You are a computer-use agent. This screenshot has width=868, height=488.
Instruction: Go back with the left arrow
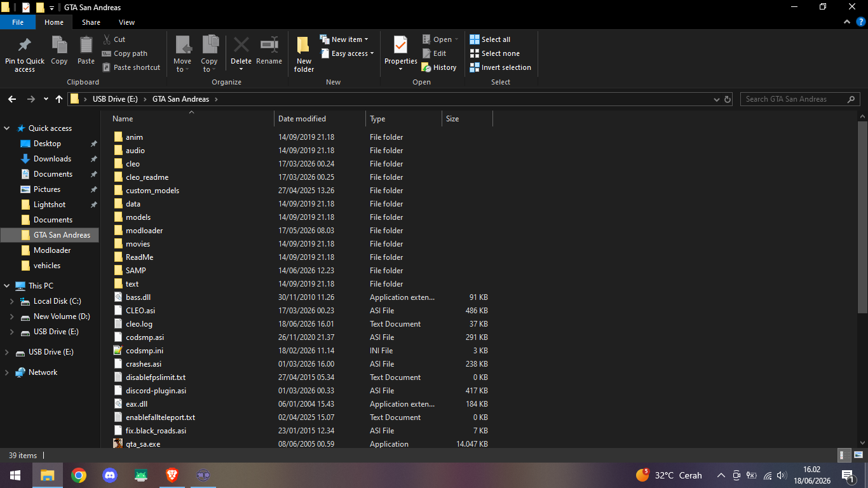[x=11, y=99]
